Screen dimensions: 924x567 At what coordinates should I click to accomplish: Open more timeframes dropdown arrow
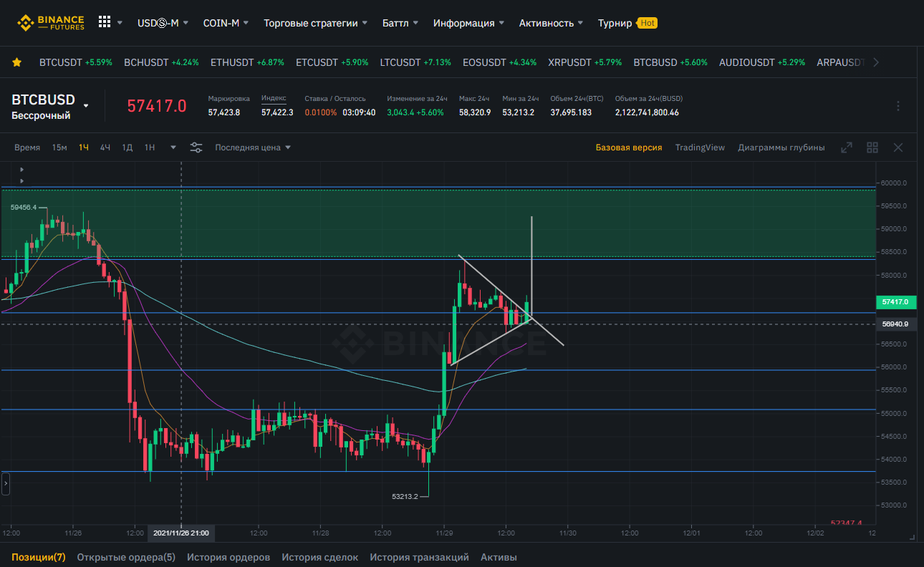173,147
